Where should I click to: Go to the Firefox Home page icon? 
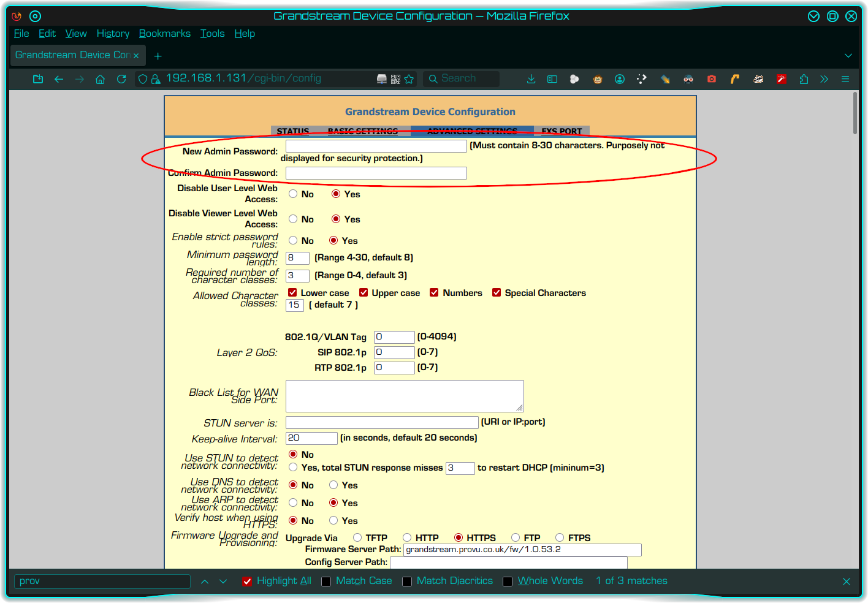tap(101, 79)
